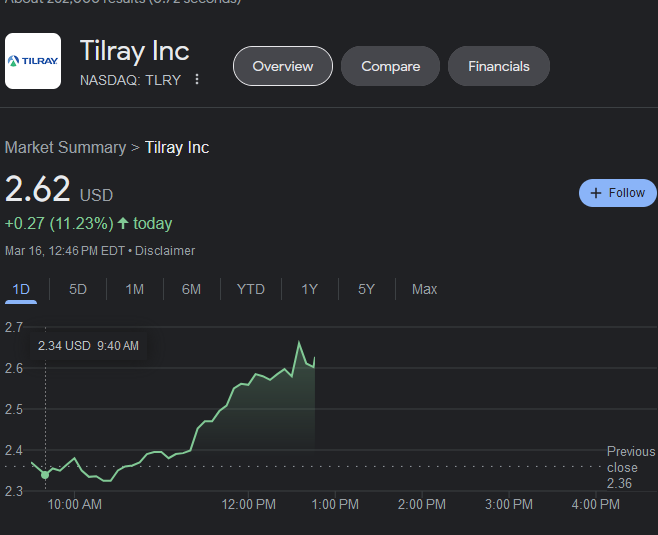Screen dimensions: 658x535
Task: Switch to the Compare chip
Action: 390,66
